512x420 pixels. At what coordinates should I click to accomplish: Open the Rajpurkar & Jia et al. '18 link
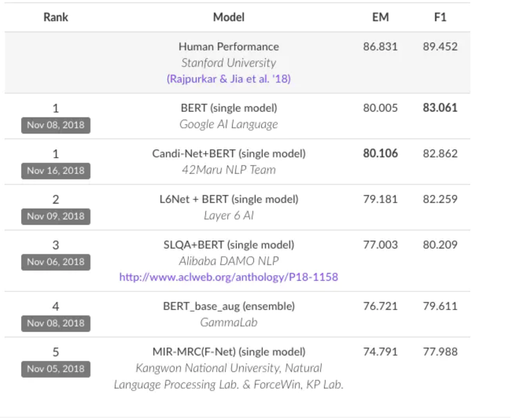click(228, 79)
